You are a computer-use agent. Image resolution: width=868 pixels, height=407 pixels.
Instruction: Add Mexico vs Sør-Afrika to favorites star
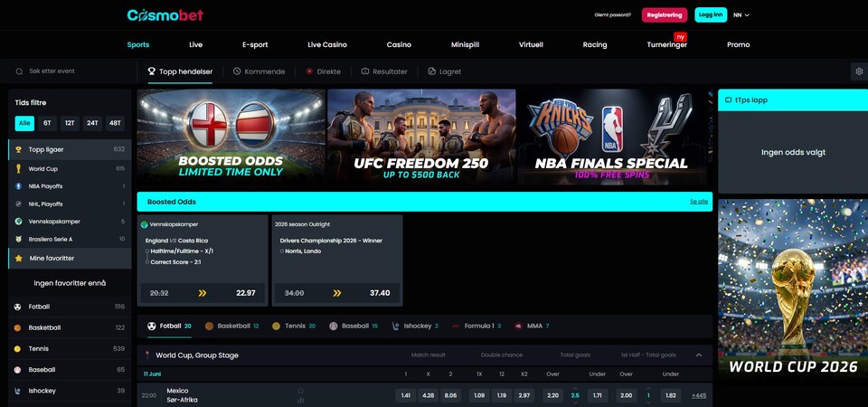tap(300, 391)
